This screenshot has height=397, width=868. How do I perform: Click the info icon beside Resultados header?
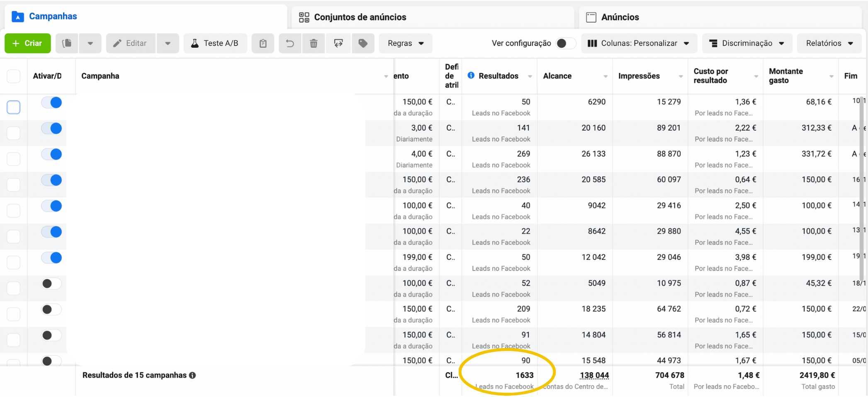[471, 76]
